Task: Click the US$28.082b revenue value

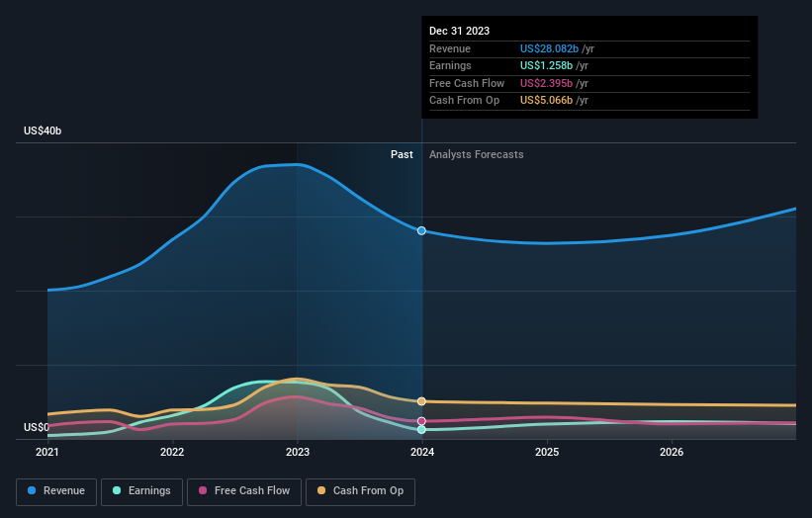Action: tap(549, 48)
